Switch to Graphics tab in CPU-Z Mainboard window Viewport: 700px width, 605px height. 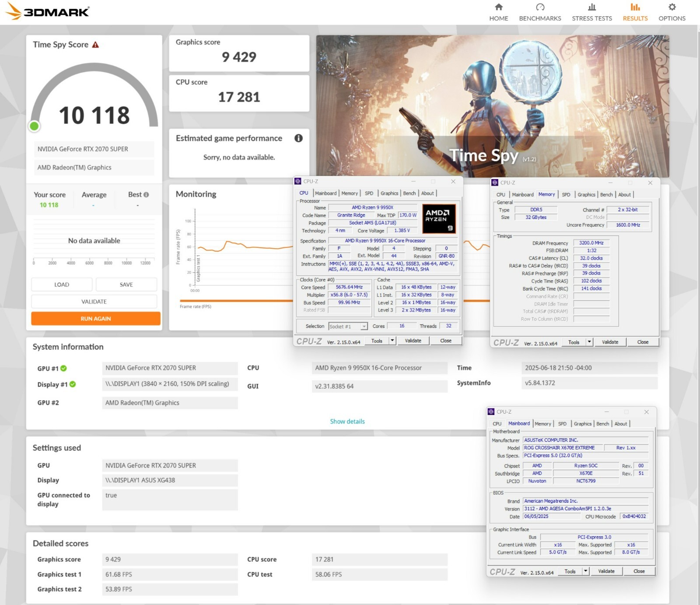(x=582, y=424)
